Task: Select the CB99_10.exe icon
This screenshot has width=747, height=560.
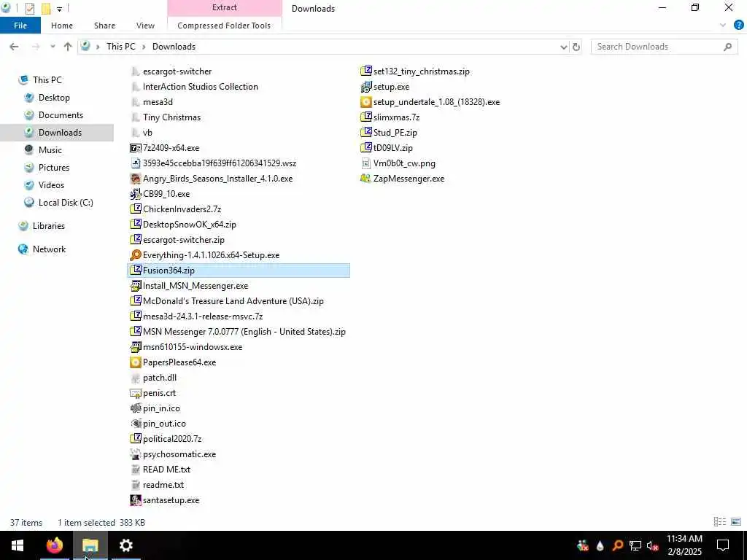Action: tap(135, 194)
